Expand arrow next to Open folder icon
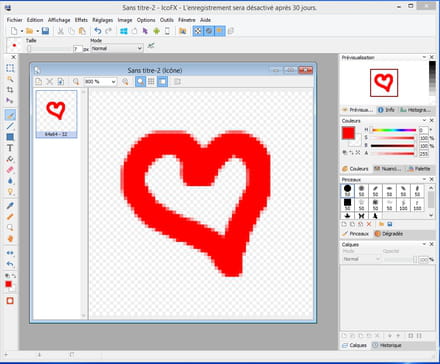The image size is (440, 364). pyautogui.click(x=37, y=31)
